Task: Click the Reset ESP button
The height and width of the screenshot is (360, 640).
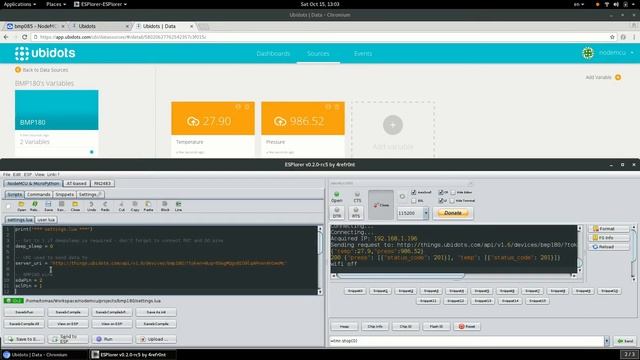Action: pos(467,326)
